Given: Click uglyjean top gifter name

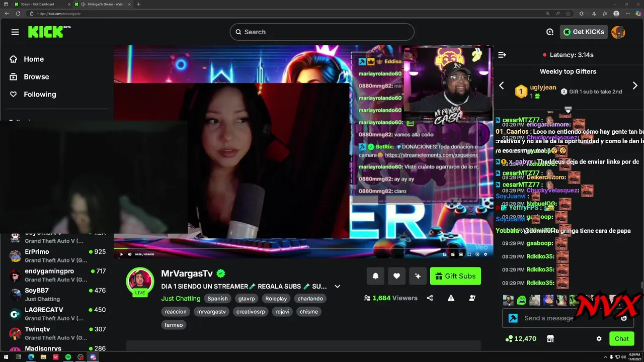Looking at the screenshot, I should point(543,87).
